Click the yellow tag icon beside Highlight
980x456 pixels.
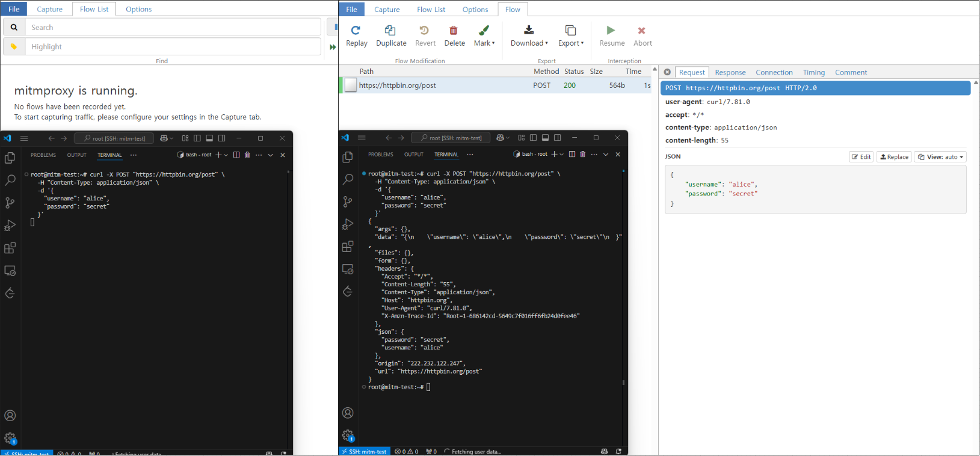[x=14, y=46]
